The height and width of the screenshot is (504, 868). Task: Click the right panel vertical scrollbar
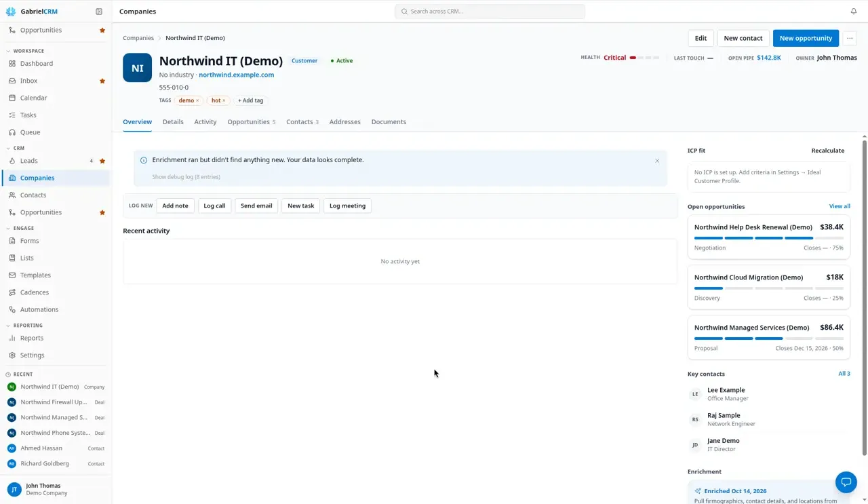coord(865,297)
